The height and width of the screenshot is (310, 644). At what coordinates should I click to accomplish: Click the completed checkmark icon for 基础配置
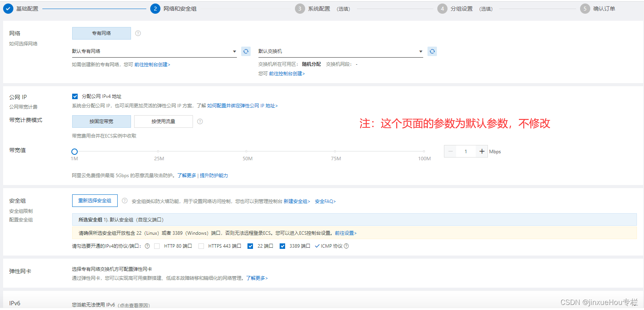pos(8,9)
